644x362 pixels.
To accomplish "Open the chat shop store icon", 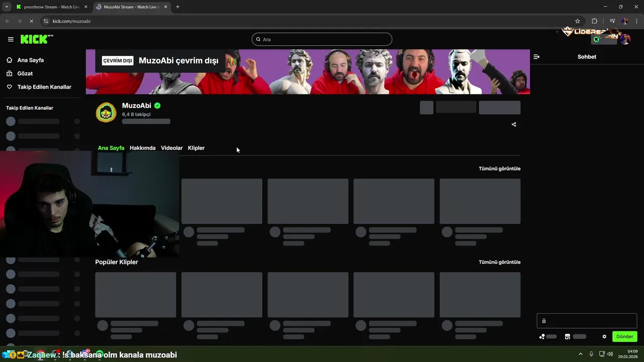I will point(568,336).
